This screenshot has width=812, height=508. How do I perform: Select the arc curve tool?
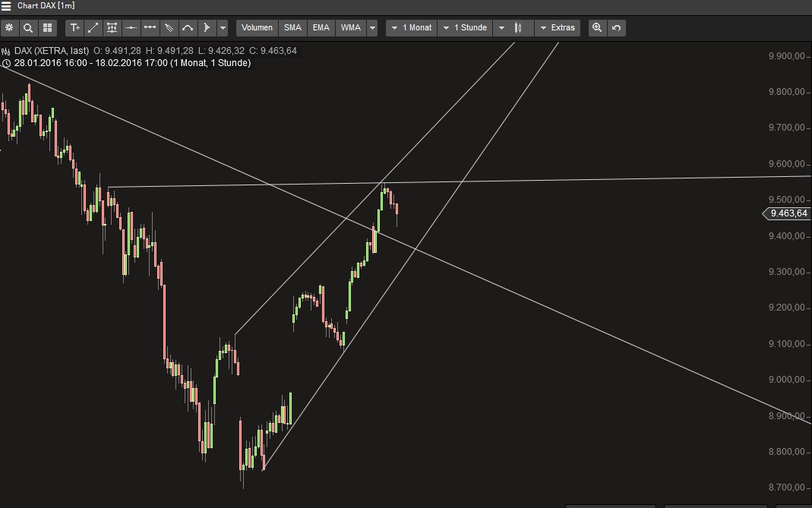tap(188, 27)
